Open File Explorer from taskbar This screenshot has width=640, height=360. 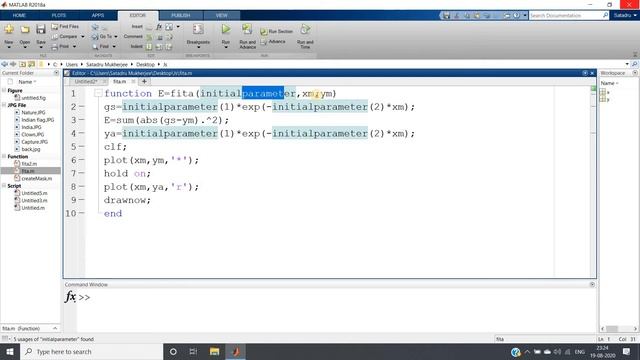(214, 352)
